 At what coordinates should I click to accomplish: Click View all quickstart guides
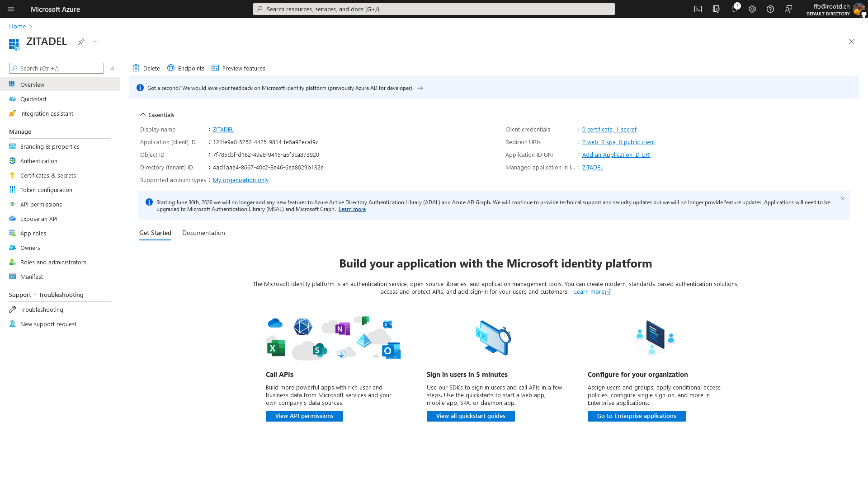click(470, 416)
